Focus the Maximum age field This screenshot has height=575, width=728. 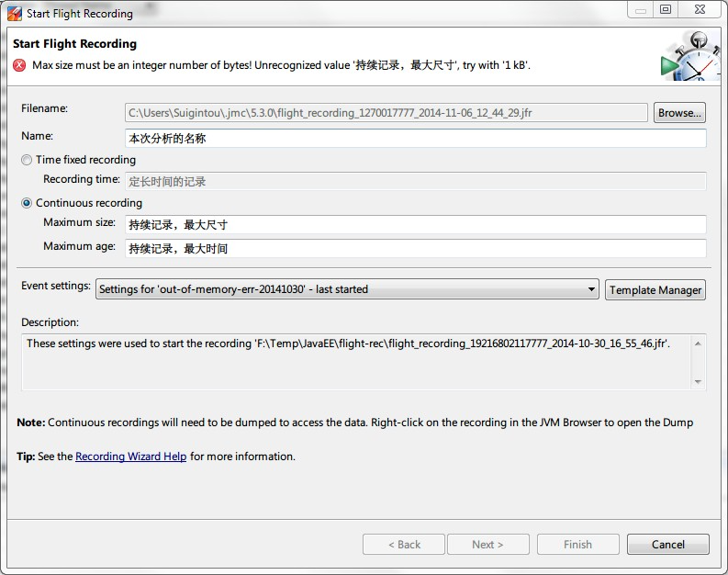click(x=416, y=249)
